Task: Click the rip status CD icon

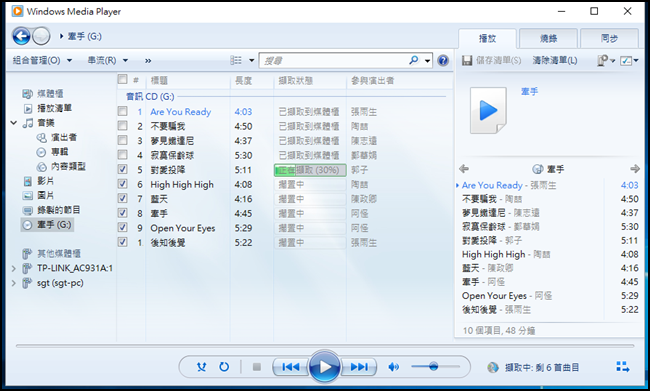Action: (x=492, y=367)
